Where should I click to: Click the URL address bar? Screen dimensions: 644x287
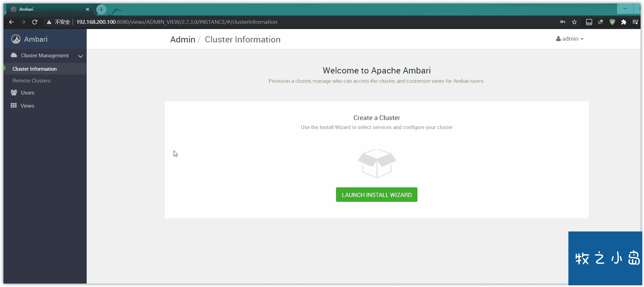pos(311,22)
